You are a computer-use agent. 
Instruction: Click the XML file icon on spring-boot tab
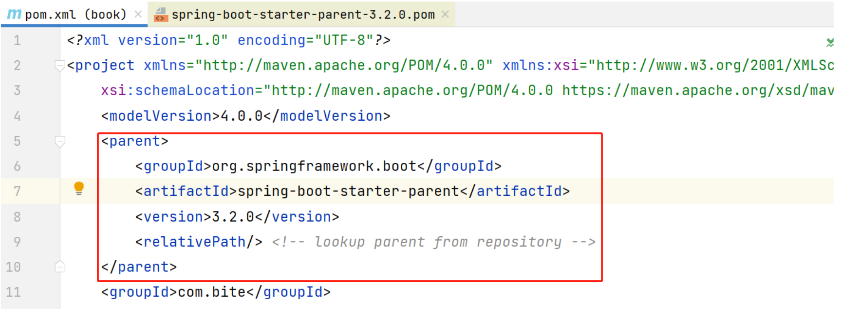coord(161,15)
